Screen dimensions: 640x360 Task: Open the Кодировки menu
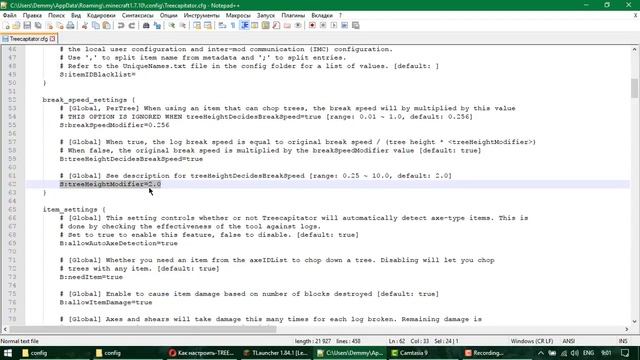point(101,15)
